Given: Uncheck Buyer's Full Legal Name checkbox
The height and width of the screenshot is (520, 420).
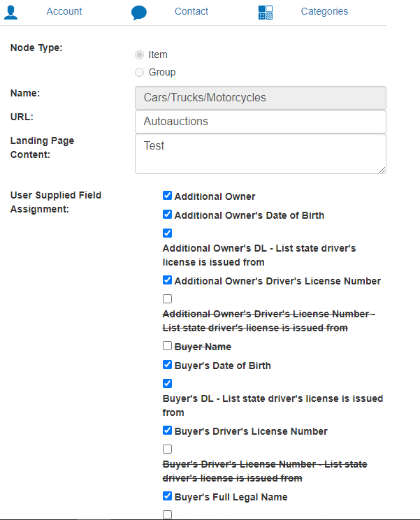Looking at the screenshot, I should point(167,497).
